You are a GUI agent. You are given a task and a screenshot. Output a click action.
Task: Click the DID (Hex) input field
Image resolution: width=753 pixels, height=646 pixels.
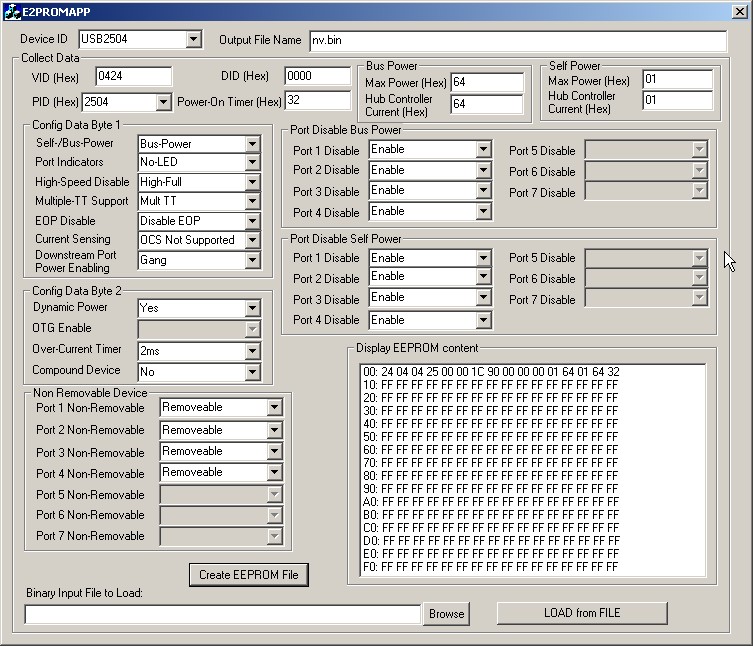pos(317,76)
